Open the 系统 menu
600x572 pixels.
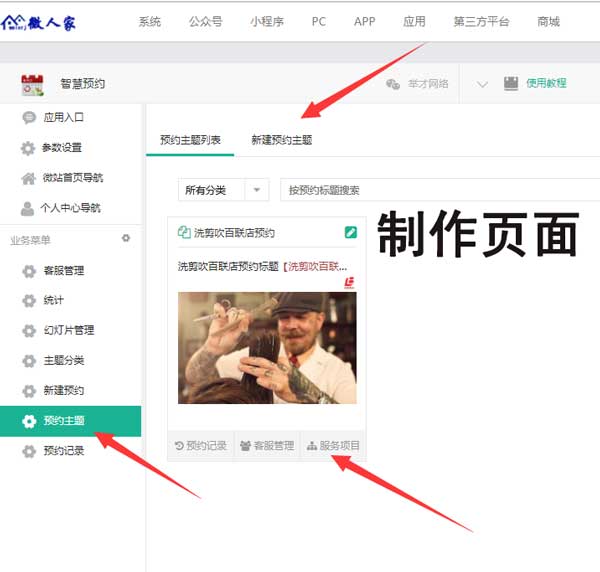coord(150,22)
